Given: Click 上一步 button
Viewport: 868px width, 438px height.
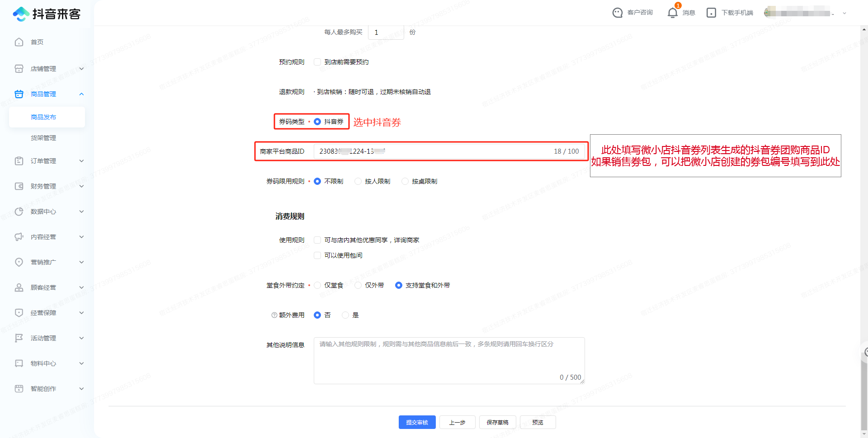Looking at the screenshot, I should 458,422.
